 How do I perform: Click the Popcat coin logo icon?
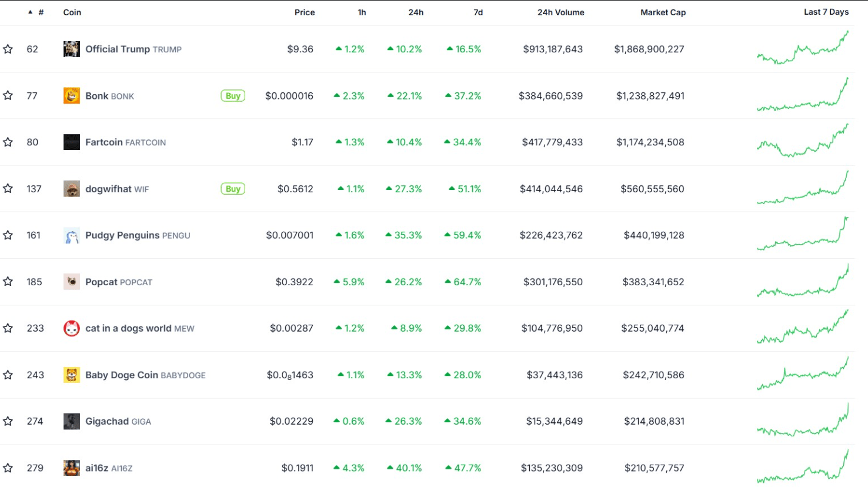72,282
